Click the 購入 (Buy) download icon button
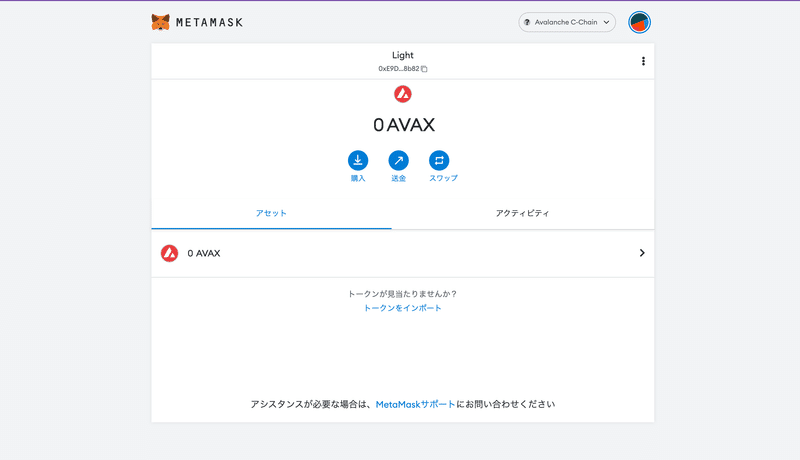Screen dimensions: 800x460 coord(358,161)
